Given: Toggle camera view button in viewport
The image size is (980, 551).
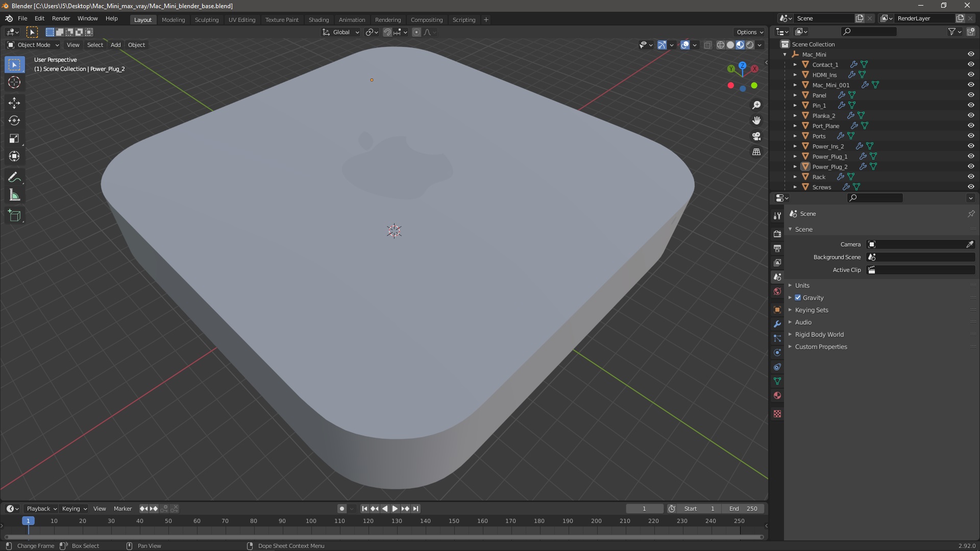Looking at the screenshot, I should (x=756, y=136).
